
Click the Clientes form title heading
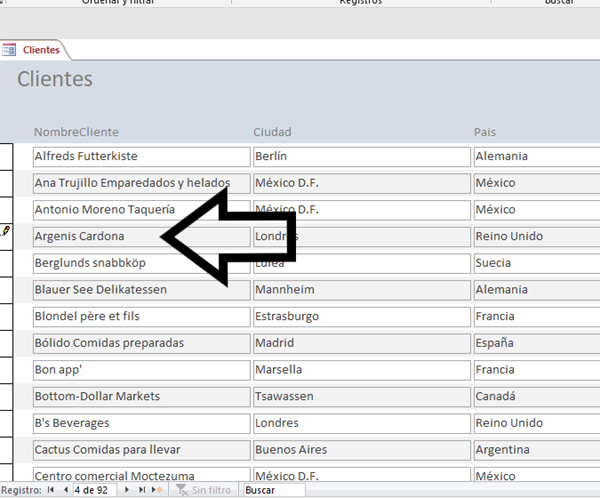tap(55, 79)
